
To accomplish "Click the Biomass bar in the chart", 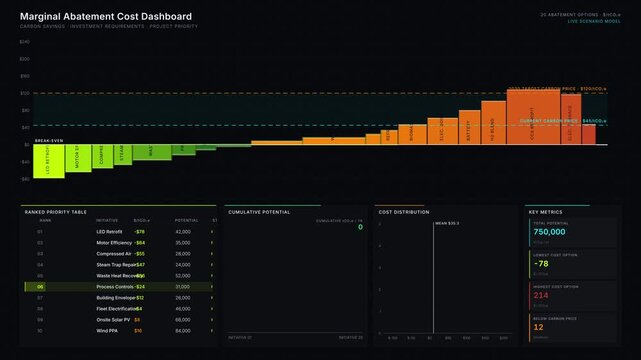I will pos(412,134).
